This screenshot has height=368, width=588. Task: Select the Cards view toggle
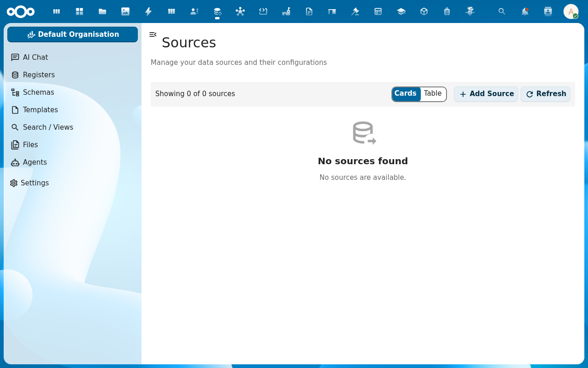coord(406,94)
